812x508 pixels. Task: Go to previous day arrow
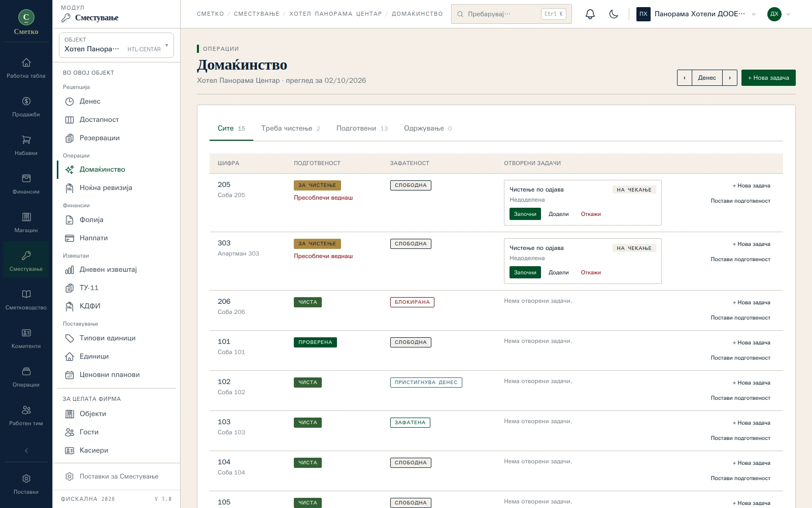coord(685,78)
